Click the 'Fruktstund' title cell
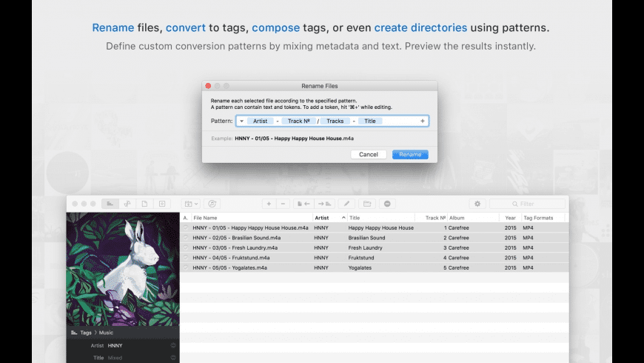Screen dimensions: 644x363 click(x=361, y=258)
